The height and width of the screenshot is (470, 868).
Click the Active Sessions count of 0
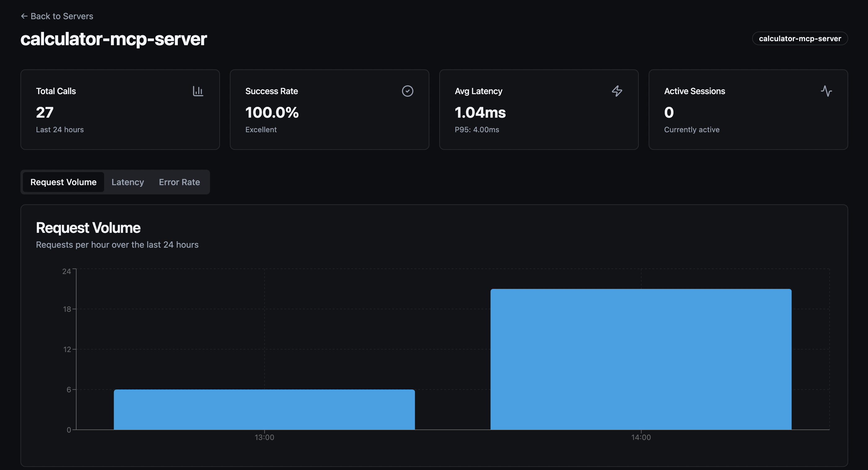click(669, 112)
